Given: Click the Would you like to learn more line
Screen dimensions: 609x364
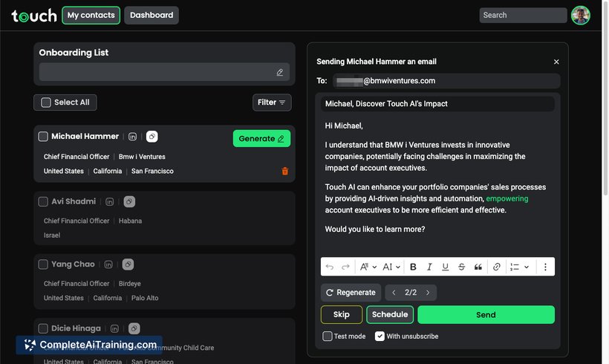Looking at the screenshot, I should tap(375, 230).
